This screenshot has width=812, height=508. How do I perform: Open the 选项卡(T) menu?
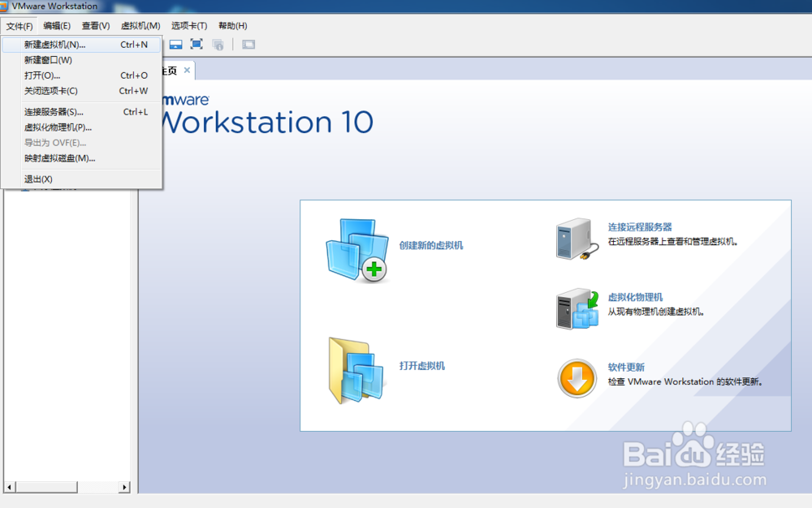[x=189, y=26]
